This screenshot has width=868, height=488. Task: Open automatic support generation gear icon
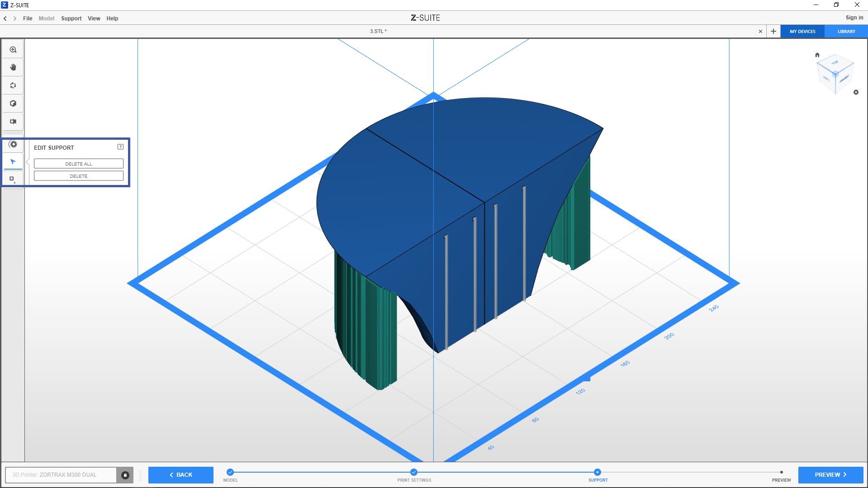click(x=14, y=144)
